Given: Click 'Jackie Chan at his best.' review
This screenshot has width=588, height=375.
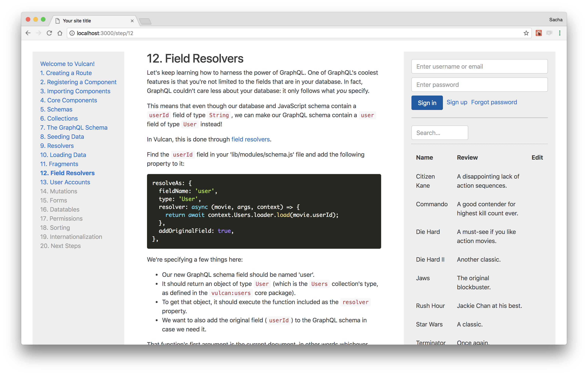Looking at the screenshot, I should pyautogui.click(x=489, y=306).
